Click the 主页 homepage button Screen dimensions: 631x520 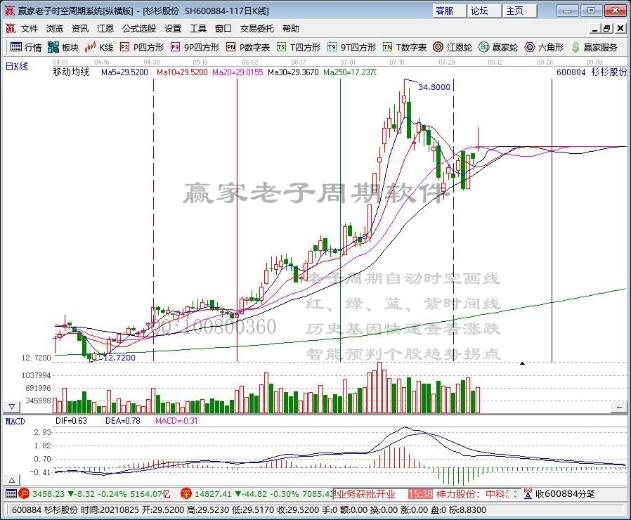[520, 10]
